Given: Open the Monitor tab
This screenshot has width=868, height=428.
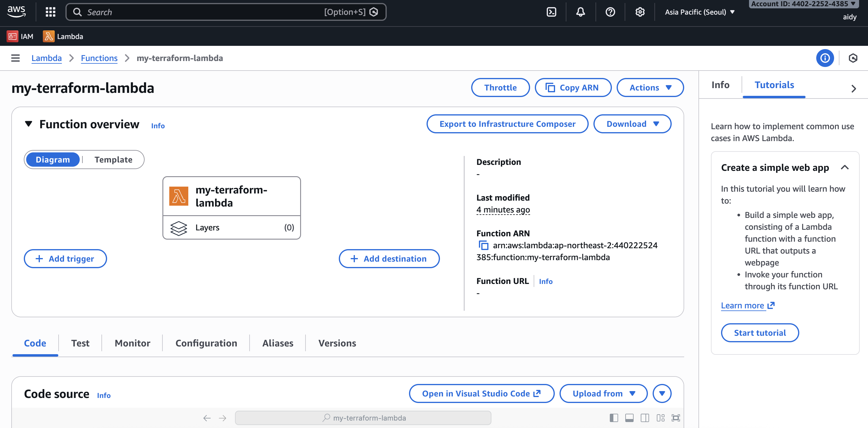Looking at the screenshot, I should 132,343.
